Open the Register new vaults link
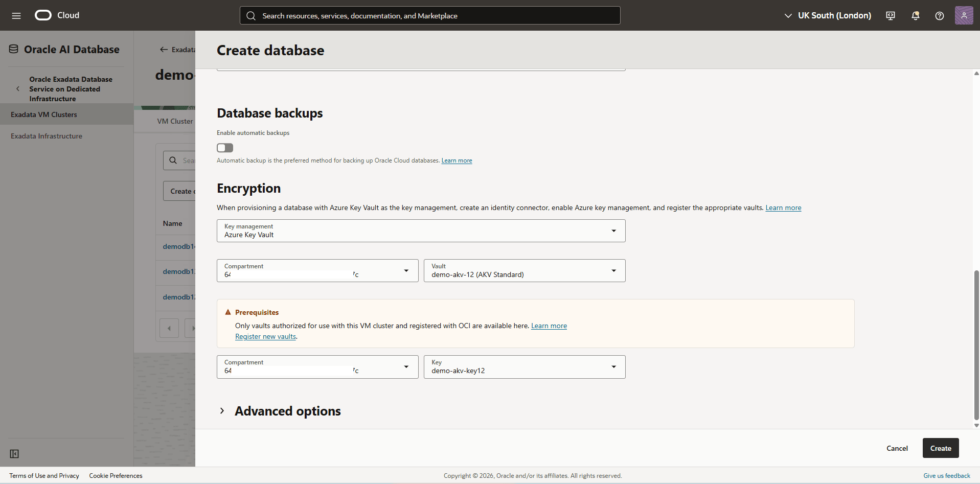 point(265,336)
